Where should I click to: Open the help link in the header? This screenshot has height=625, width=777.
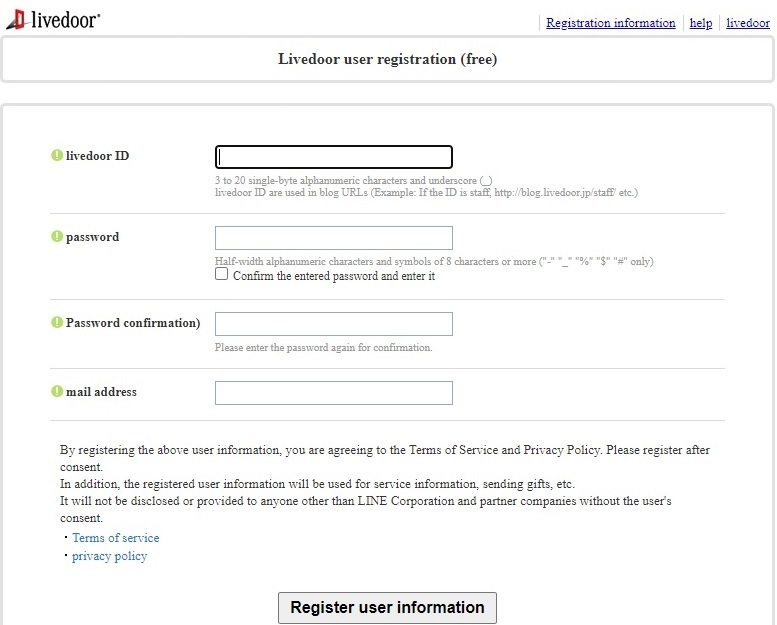click(701, 23)
